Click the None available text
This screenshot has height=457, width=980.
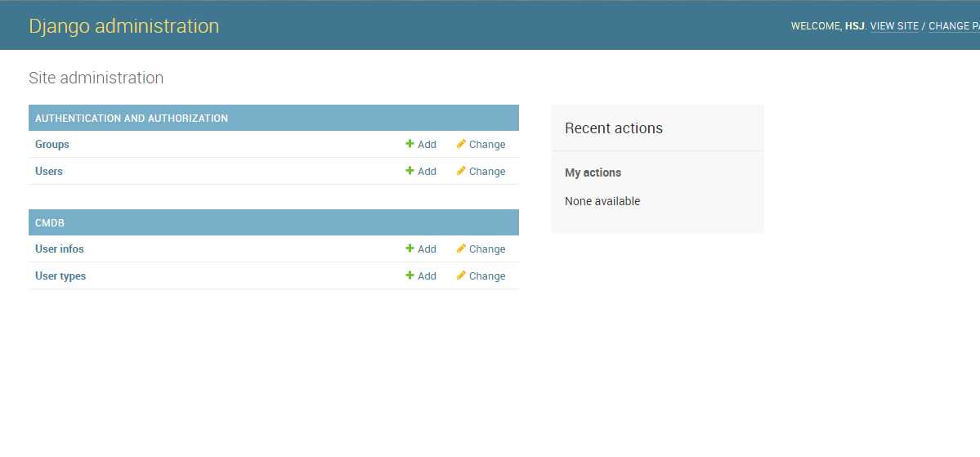pyautogui.click(x=602, y=201)
